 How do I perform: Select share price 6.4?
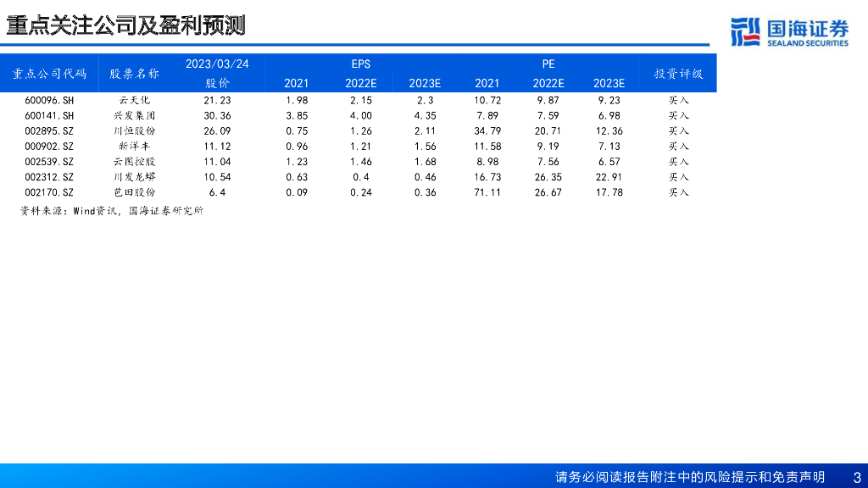[x=217, y=192]
